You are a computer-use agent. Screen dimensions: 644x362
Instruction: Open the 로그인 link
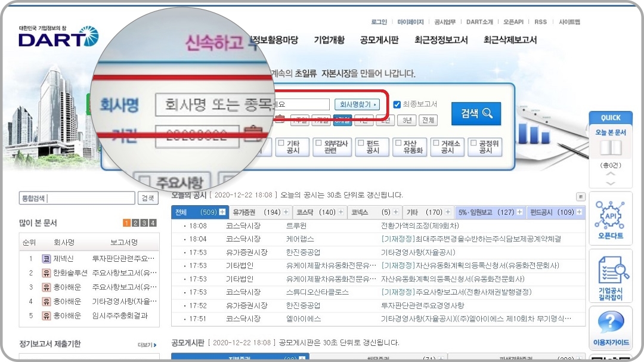(379, 22)
